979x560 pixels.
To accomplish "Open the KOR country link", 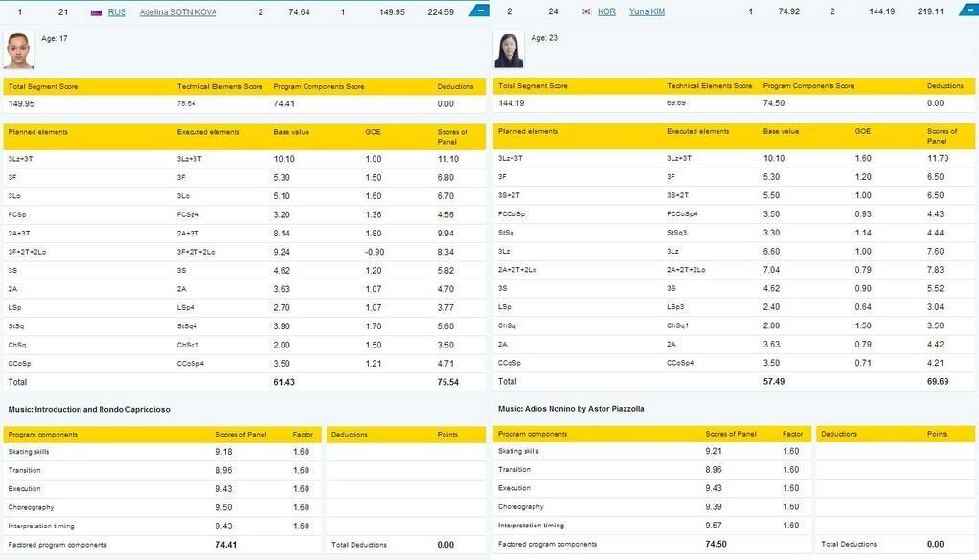I will (x=607, y=11).
